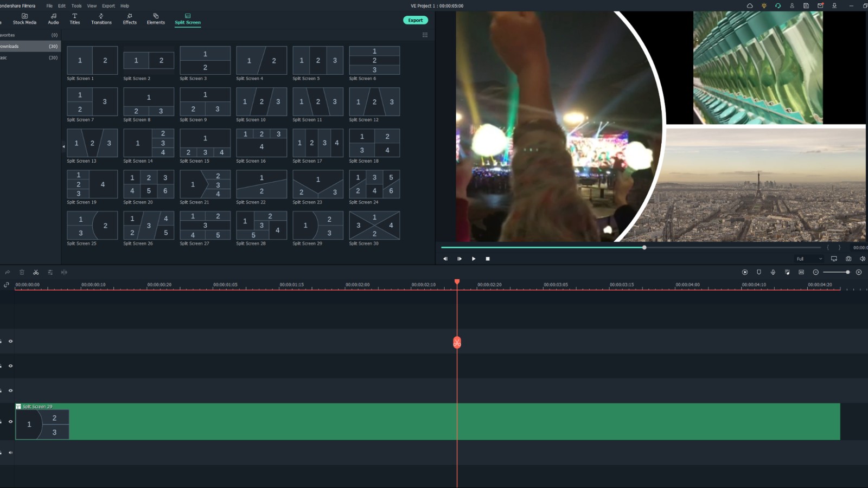Step back one frame in preview
The image size is (868, 488).
click(x=445, y=259)
